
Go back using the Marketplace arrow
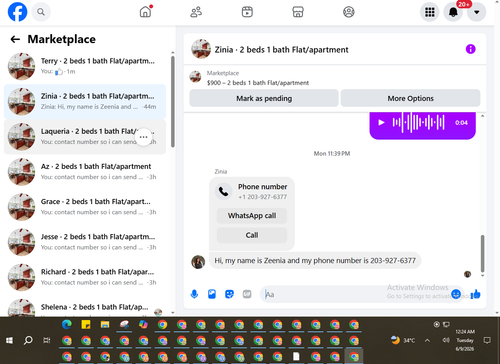[x=15, y=39]
